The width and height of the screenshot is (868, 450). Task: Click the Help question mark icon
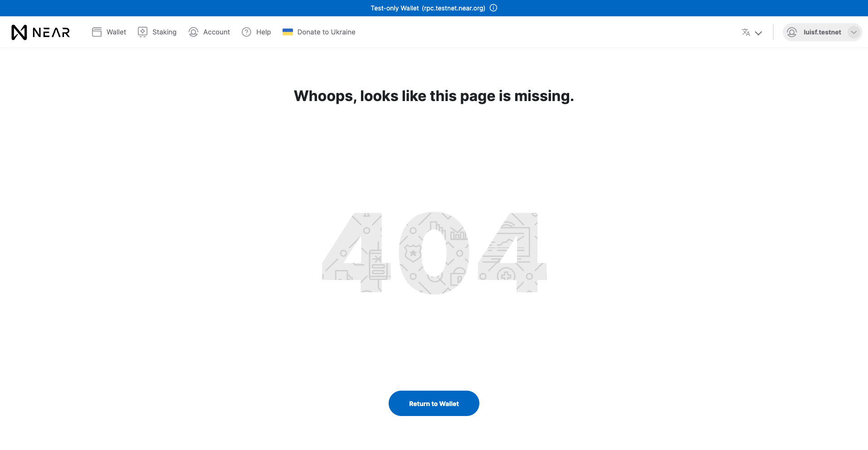pyautogui.click(x=246, y=32)
